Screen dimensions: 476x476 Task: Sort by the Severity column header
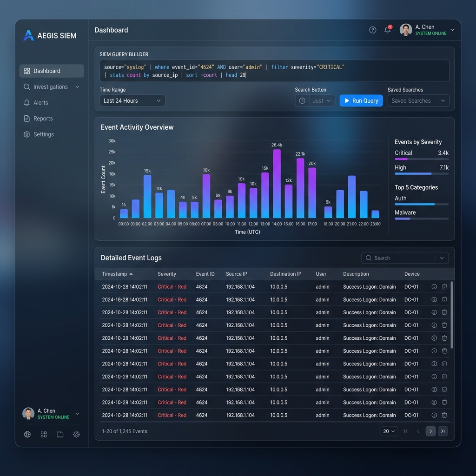(167, 274)
